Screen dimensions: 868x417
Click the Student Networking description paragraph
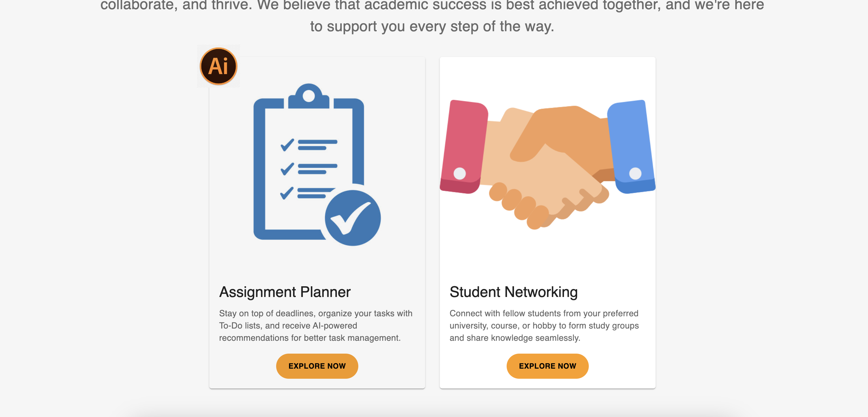click(x=544, y=325)
